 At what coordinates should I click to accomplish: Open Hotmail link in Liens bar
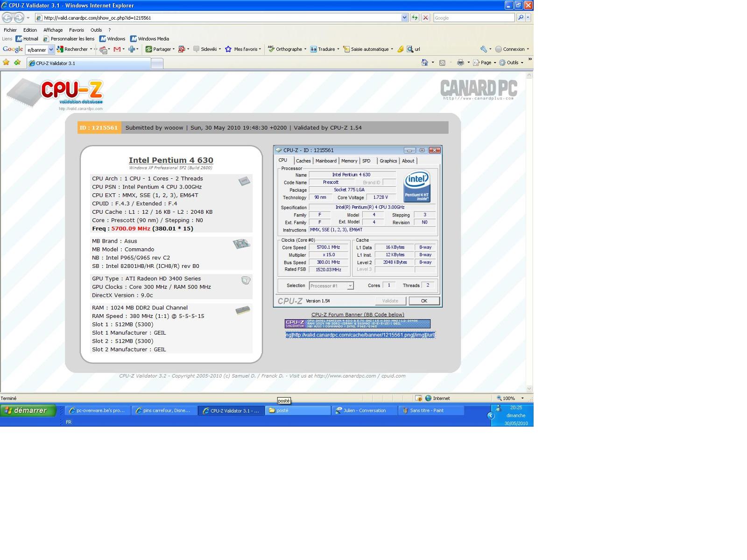(x=27, y=39)
